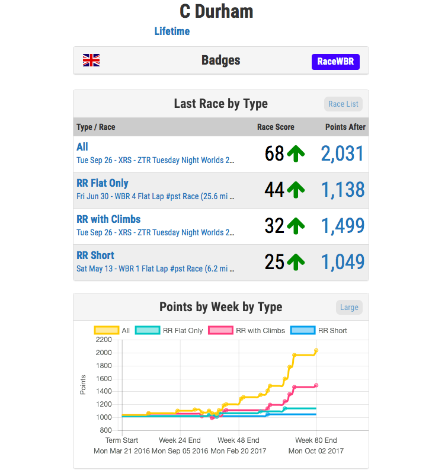This screenshot has height=476, width=448.
Task: Open the Lifetime period selector
Action: (x=172, y=31)
